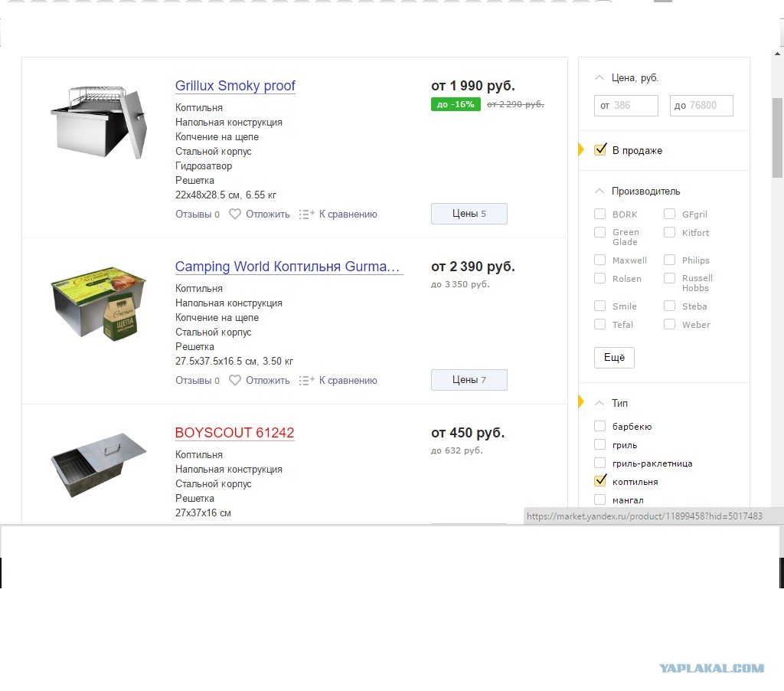Check the Green Glade manufacturer checkbox
Image resolution: width=784 pixels, height=691 pixels.
coord(599,232)
